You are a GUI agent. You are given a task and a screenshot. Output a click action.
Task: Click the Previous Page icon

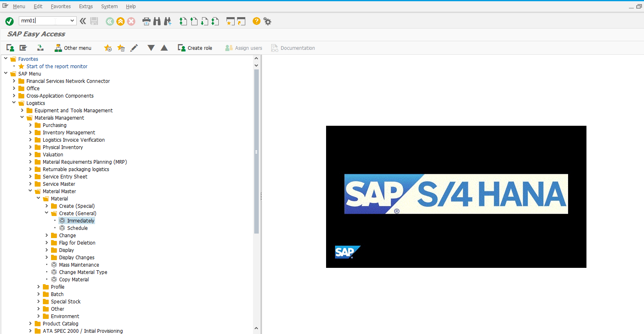point(194,21)
